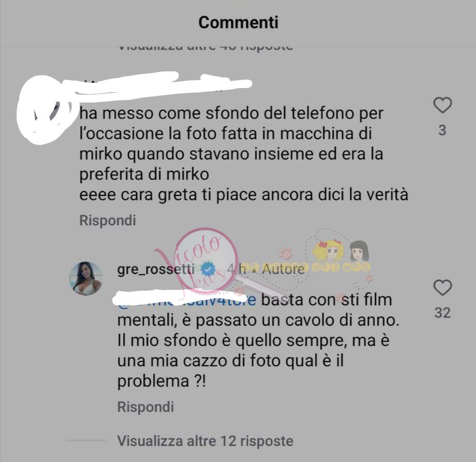Click the blue verified badge next to gre_rossetti
The height and width of the screenshot is (462, 476).
(x=208, y=270)
